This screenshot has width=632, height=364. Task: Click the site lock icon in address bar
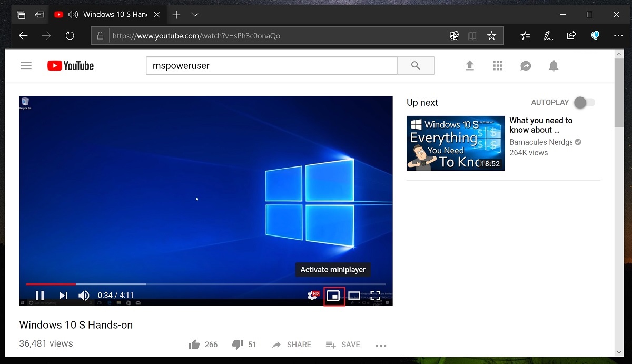pyautogui.click(x=100, y=36)
